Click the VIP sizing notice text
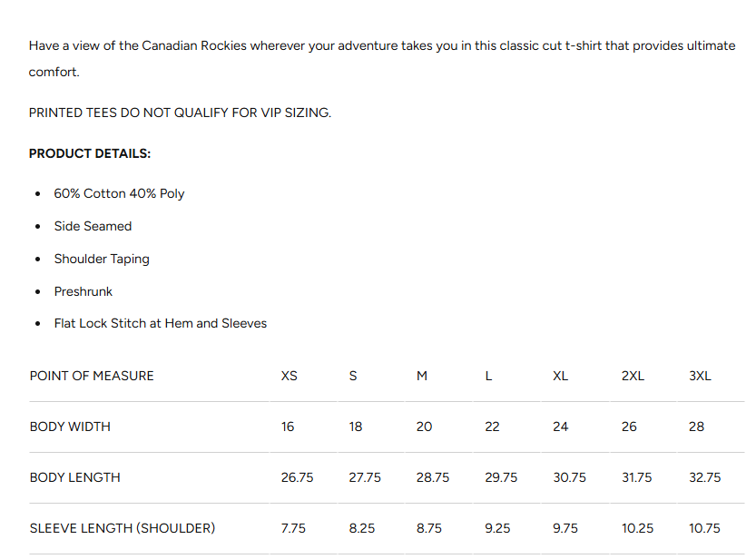Image resolution: width=756 pixels, height=559 pixels. (x=180, y=113)
